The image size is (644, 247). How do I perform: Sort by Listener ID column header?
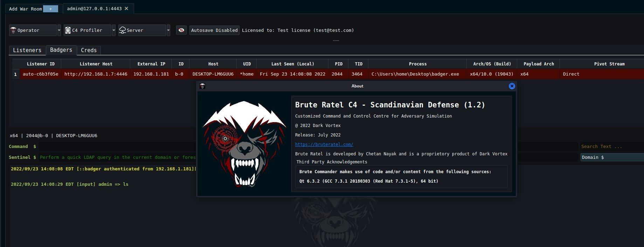point(41,64)
